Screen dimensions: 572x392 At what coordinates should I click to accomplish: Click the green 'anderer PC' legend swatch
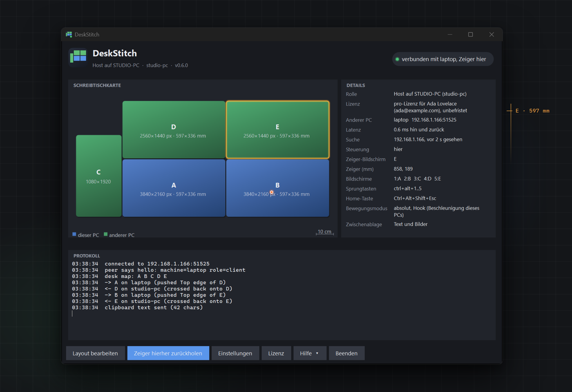(106, 234)
